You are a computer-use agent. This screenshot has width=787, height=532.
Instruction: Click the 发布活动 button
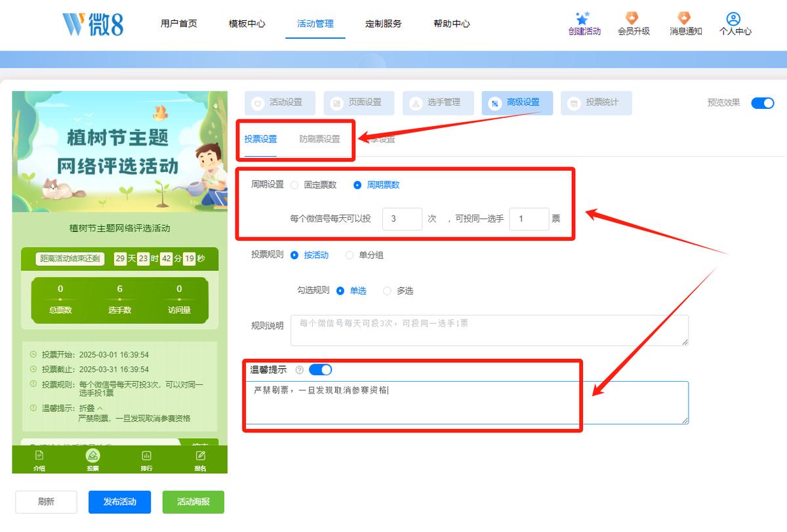[120, 502]
